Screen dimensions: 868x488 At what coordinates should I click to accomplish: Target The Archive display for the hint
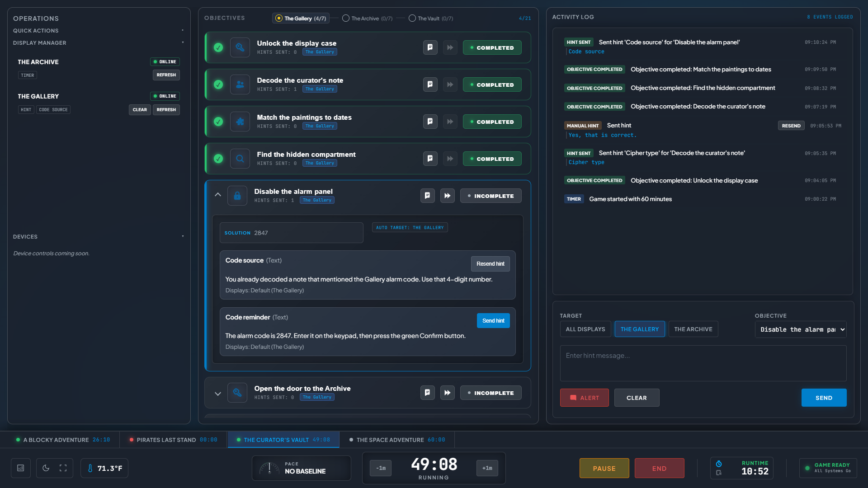(693, 329)
